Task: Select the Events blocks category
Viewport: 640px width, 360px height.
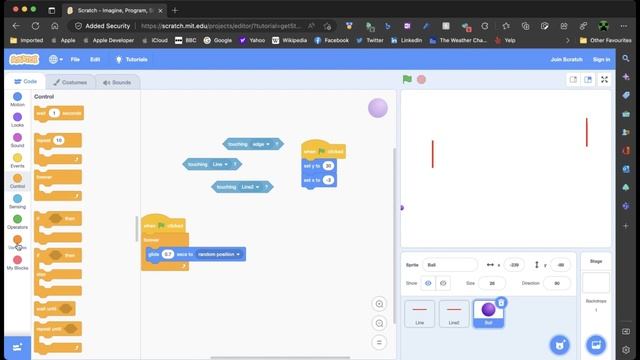Action: (x=17, y=160)
